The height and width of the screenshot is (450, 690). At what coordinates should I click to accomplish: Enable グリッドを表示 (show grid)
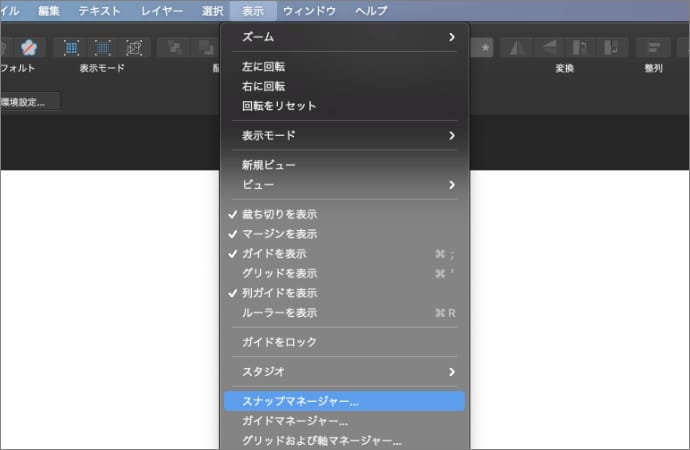[279, 273]
